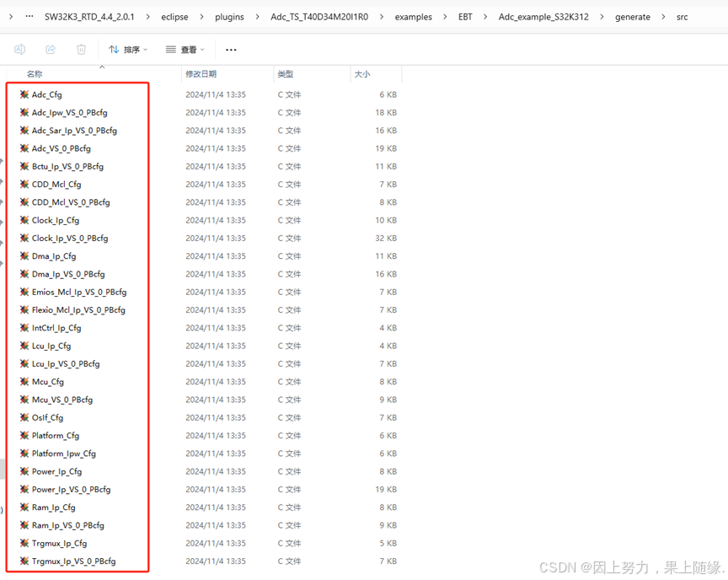Select the Trgmux_Ip_VS_0_PBcfg file name

(x=73, y=561)
